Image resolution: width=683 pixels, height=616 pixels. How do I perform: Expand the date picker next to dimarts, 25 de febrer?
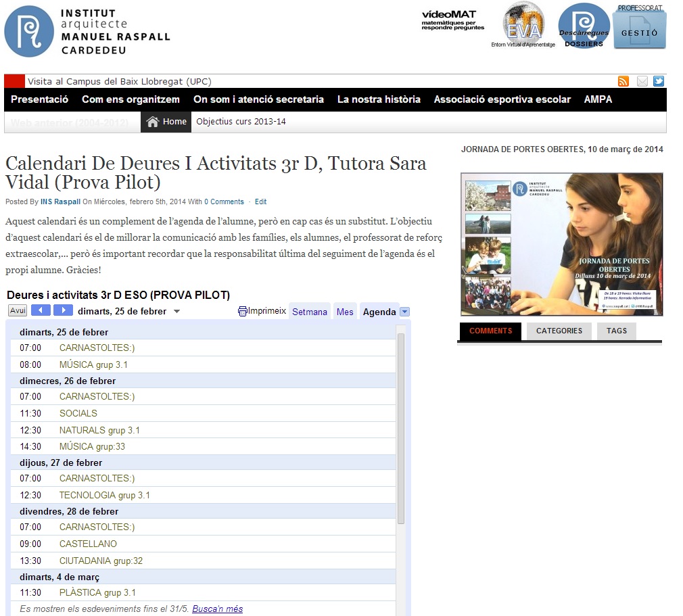point(177,312)
